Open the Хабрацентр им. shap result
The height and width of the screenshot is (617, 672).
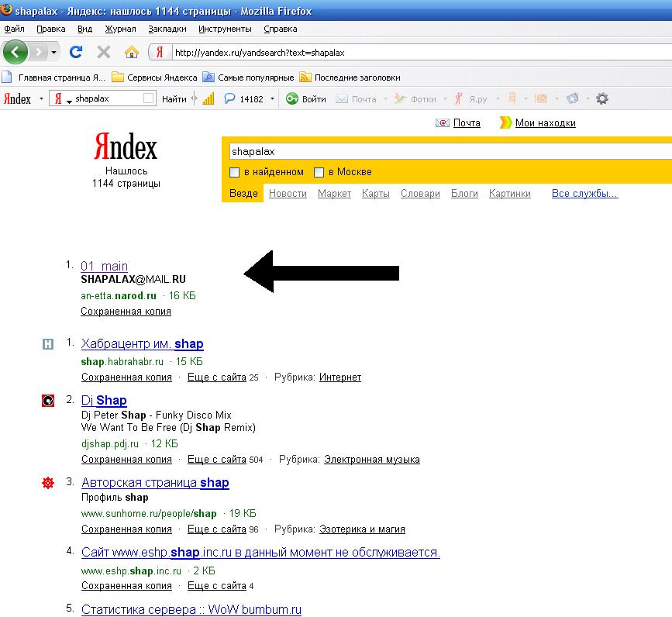click(143, 343)
